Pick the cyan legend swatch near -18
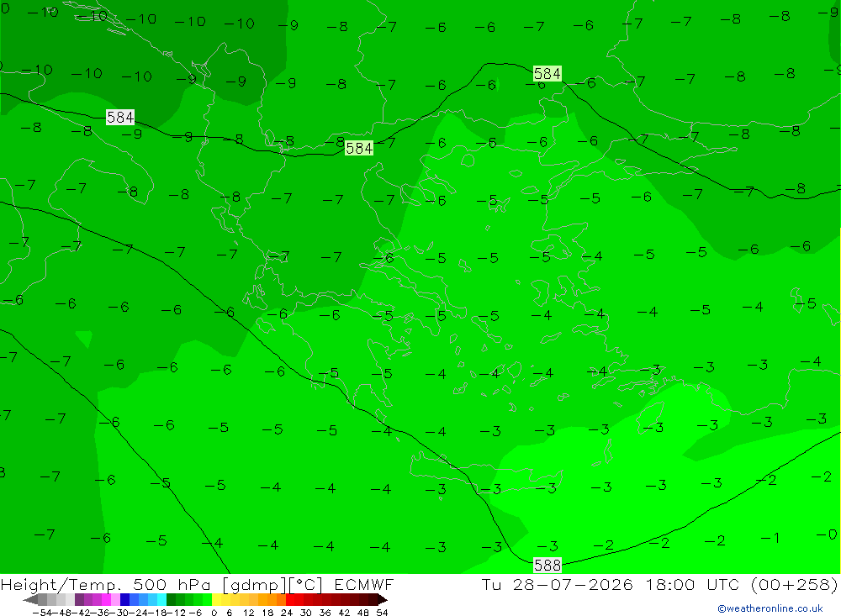 coord(161,599)
